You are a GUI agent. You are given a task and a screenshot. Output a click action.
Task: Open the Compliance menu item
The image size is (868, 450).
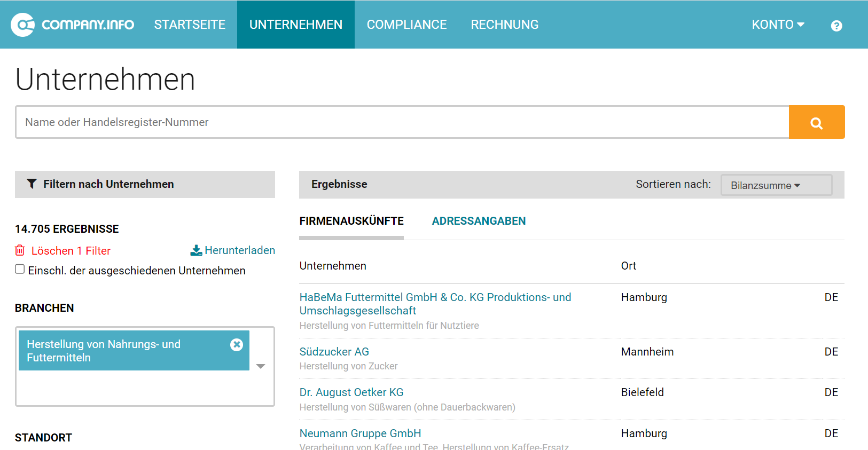click(406, 25)
